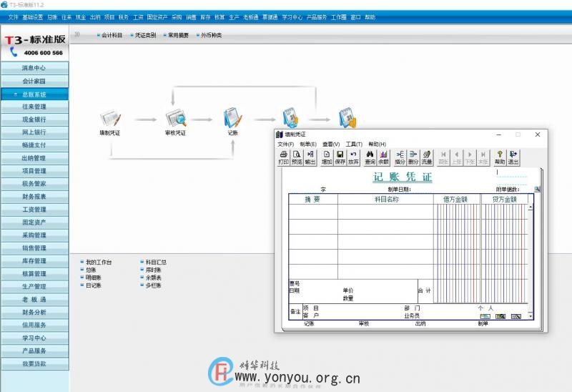Select 现金银行 in the sidebar
Image resolution: width=572 pixels, height=392 pixels.
point(34,119)
